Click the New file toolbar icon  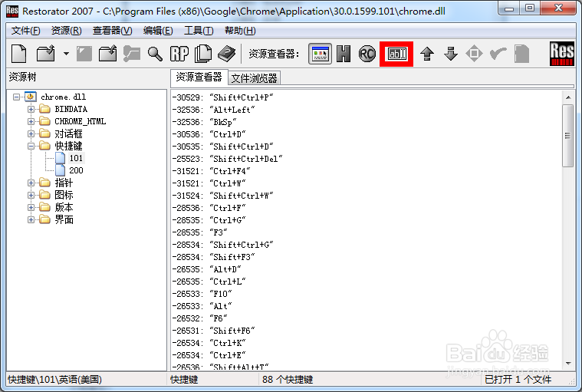(x=19, y=54)
